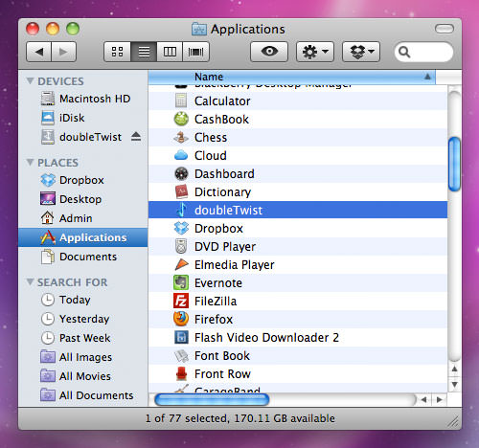
Task: Open the Dropbox toolbar menu
Action: [361, 52]
